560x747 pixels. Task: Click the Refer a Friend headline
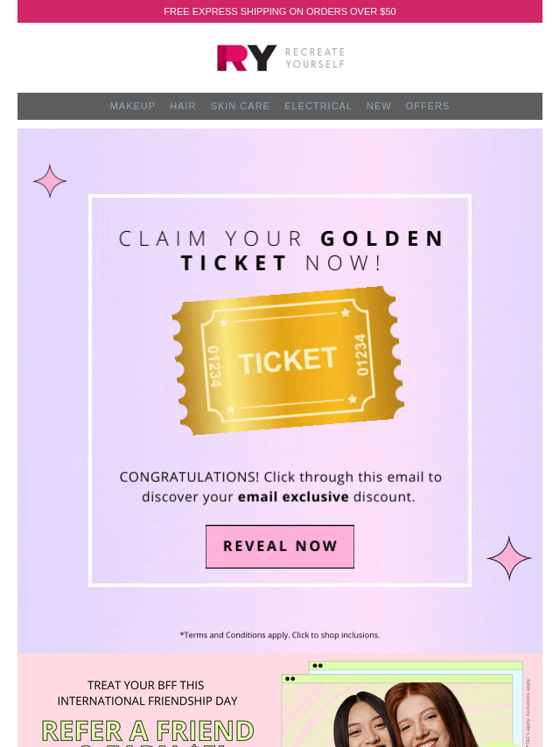pyautogui.click(x=148, y=731)
